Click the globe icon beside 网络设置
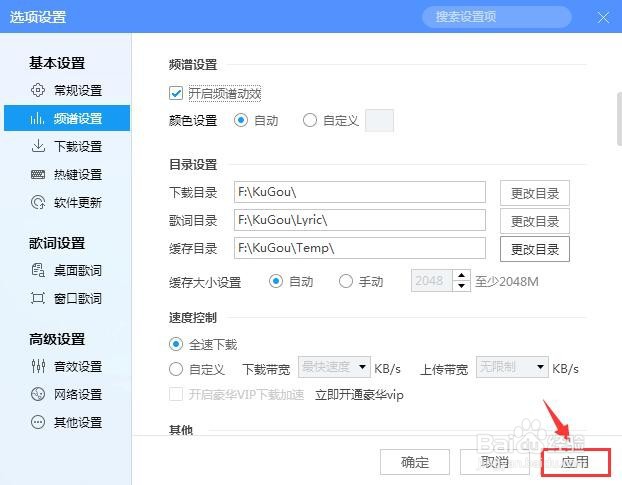Image resolution: width=622 pixels, height=485 pixels. point(38,394)
